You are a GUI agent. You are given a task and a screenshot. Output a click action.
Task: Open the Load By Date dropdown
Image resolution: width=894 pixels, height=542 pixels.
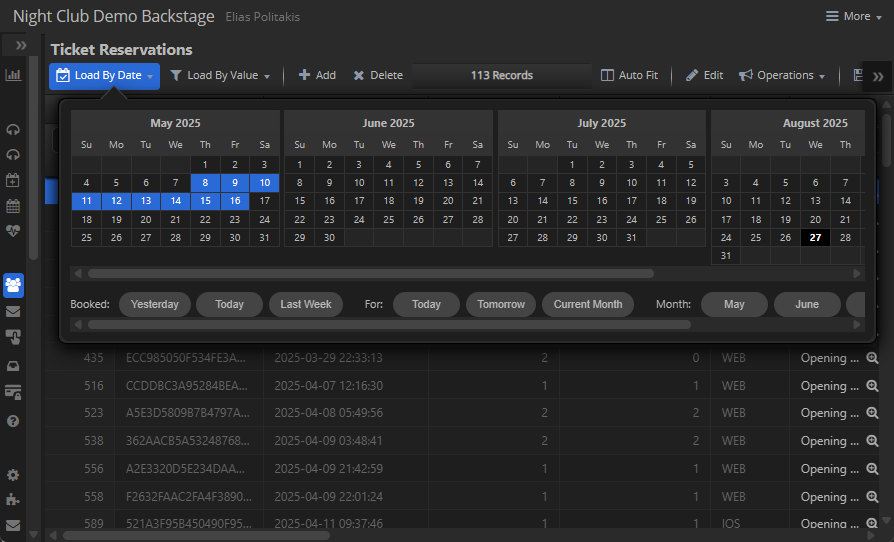point(104,76)
